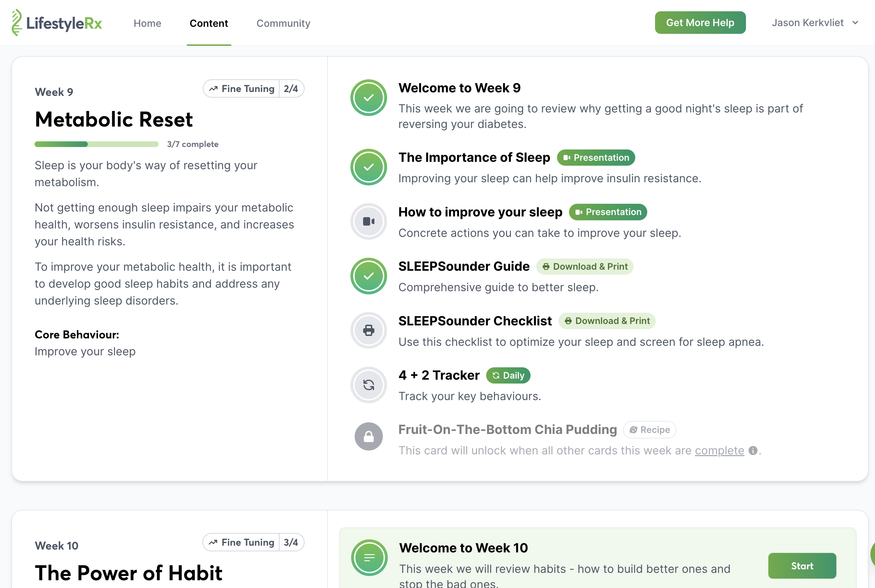Click the Download & Print badge for SLEEPSounder Guide
This screenshot has width=875, height=588.
click(585, 267)
